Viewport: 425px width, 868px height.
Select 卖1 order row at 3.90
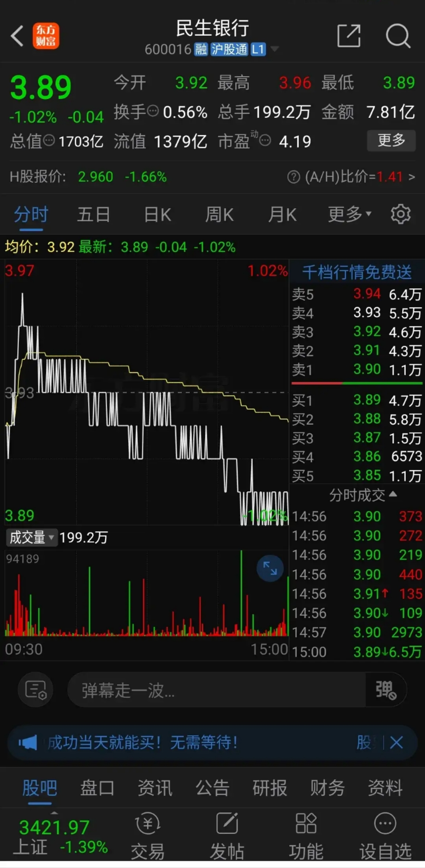click(x=357, y=369)
